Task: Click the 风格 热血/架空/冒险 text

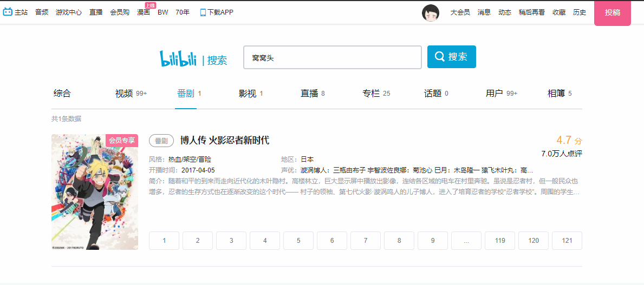Action: tap(180, 159)
